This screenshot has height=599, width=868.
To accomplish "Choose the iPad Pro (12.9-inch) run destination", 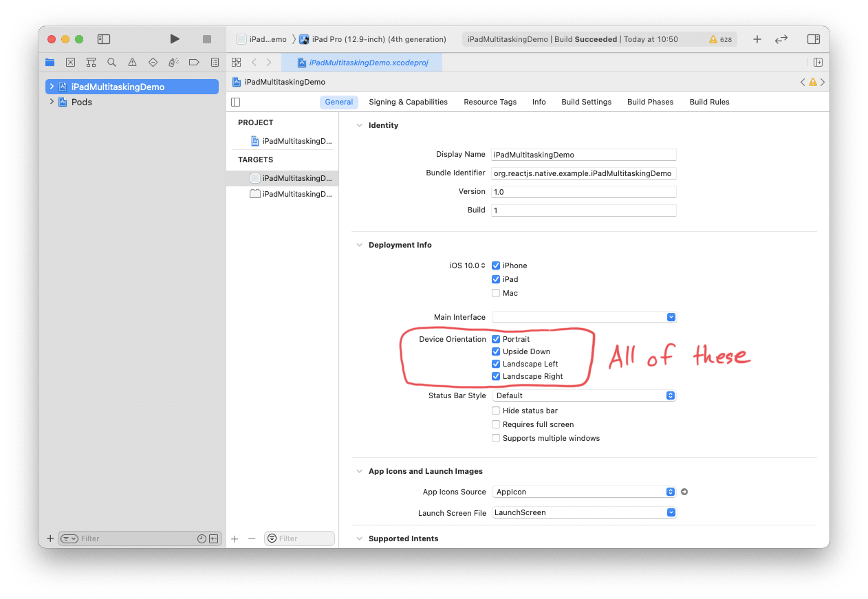I will point(373,39).
